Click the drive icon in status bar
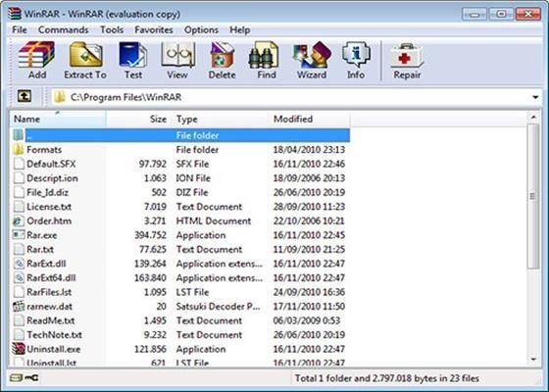 pos(16,377)
